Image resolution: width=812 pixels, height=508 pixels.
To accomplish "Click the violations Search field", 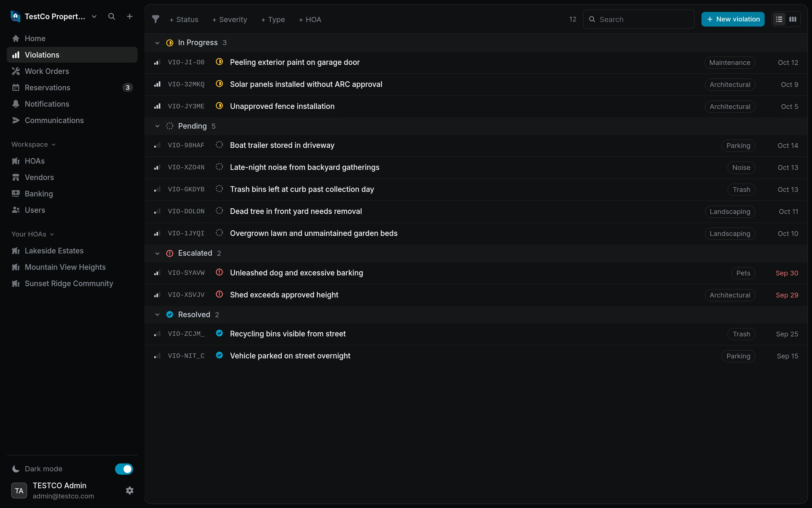I will (639, 19).
